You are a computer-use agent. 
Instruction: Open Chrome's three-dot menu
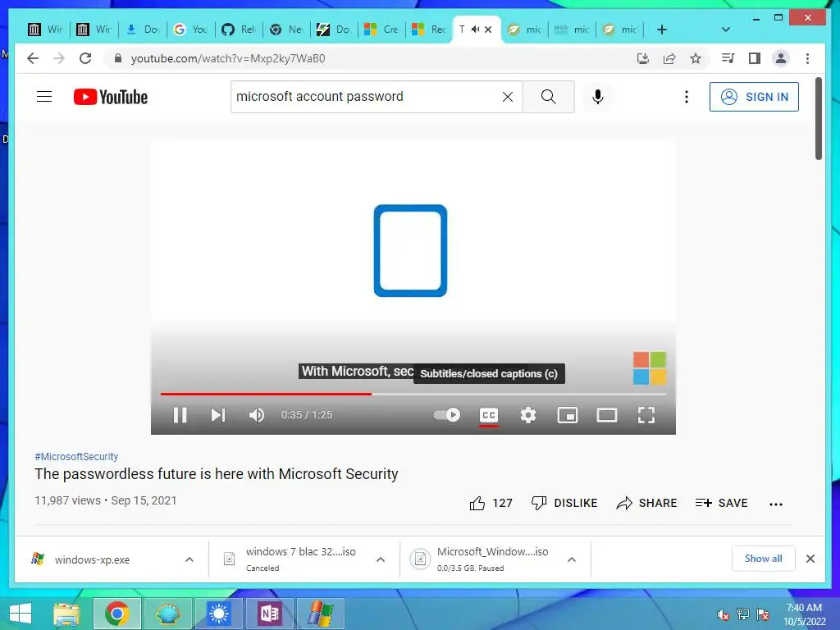tap(807, 58)
